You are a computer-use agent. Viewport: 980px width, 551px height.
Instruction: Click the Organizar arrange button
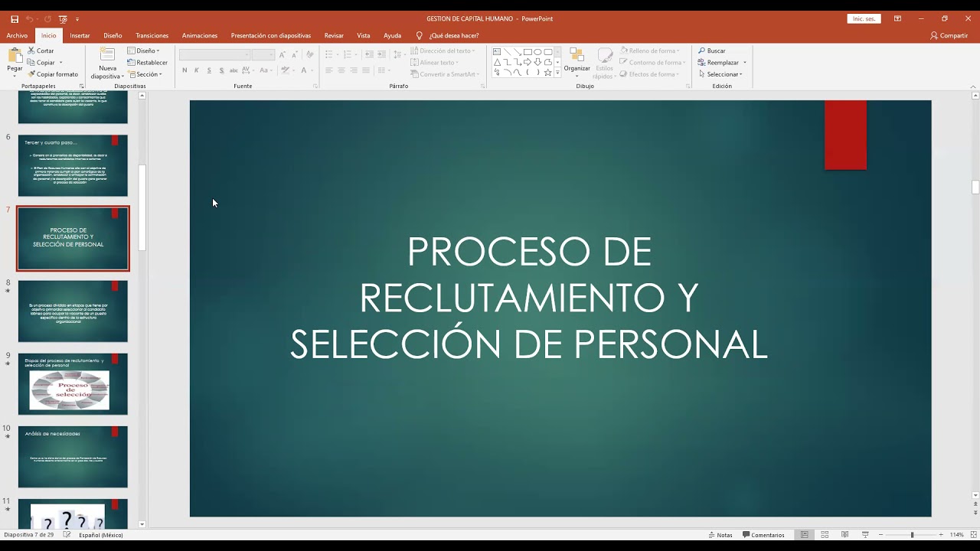(577, 62)
